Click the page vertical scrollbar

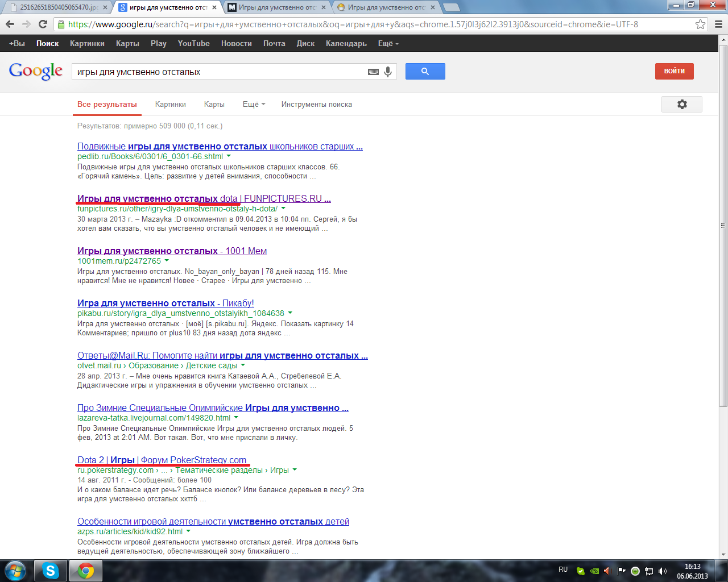pos(723,226)
